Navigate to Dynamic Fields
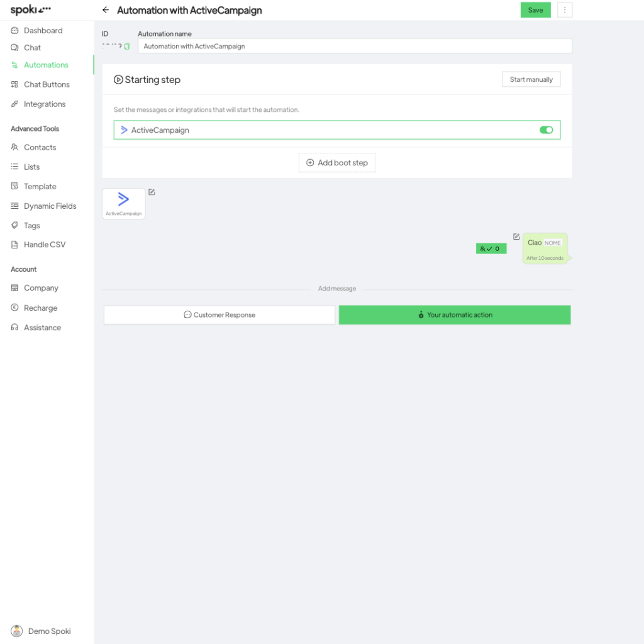 (x=50, y=206)
